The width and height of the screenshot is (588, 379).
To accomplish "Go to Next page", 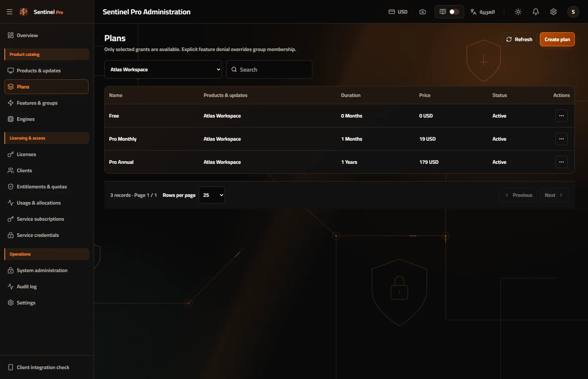I will pos(554,195).
